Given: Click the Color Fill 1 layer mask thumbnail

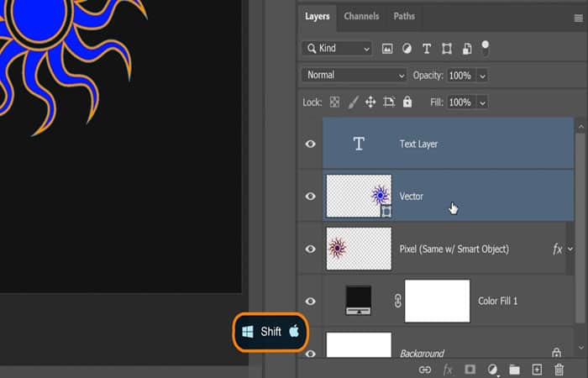Looking at the screenshot, I should [437, 301].
